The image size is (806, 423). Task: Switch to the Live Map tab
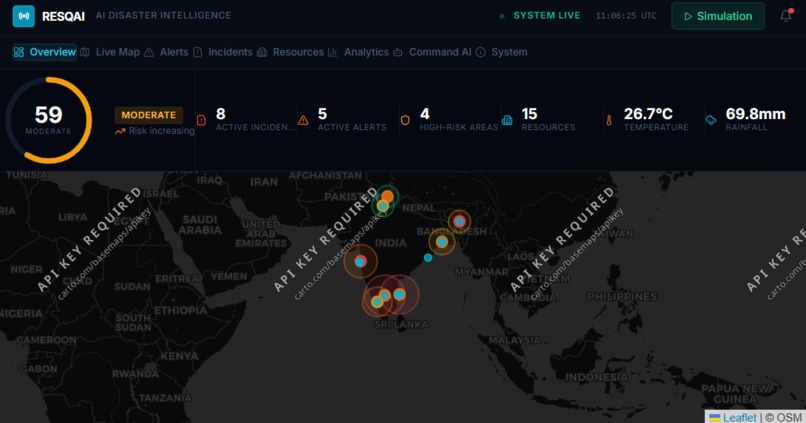110,52
